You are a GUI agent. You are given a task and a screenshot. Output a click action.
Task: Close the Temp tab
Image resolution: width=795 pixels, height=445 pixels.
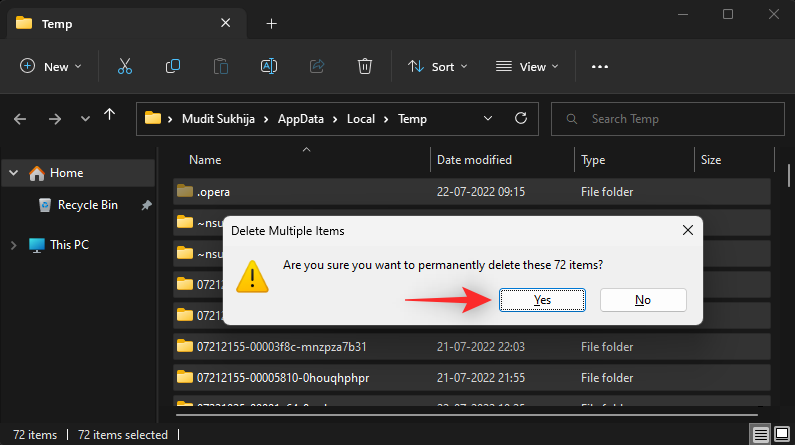[x=226, y=23]
